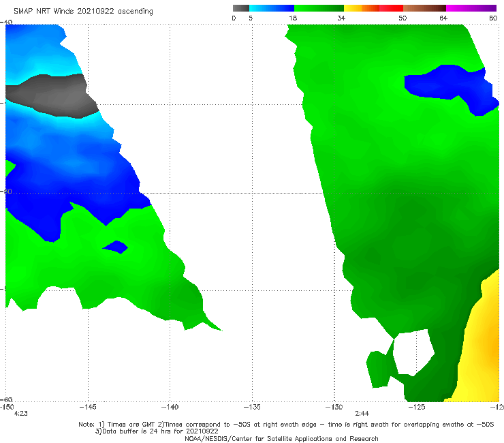Click the color bar label '18'

(293, 18)
